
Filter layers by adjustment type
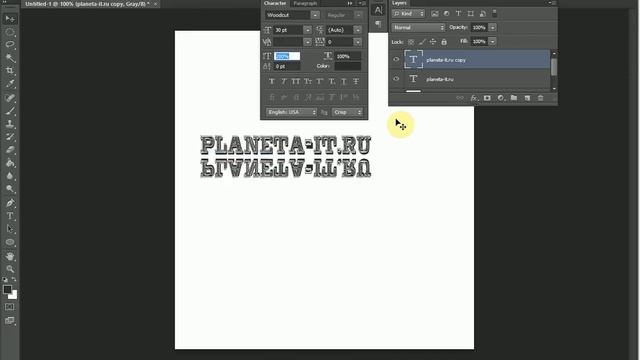pyautogui.click(x=447, y=14)
